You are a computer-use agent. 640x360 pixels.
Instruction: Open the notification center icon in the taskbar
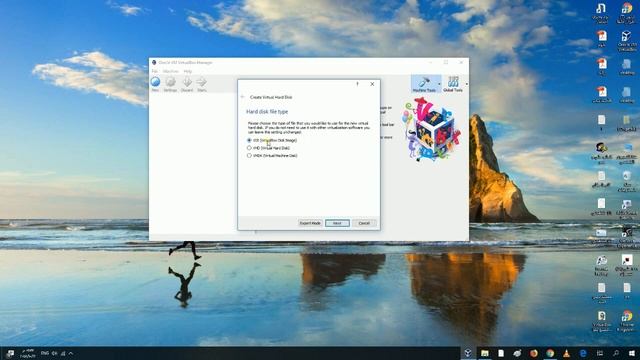(x=10, y=353)
